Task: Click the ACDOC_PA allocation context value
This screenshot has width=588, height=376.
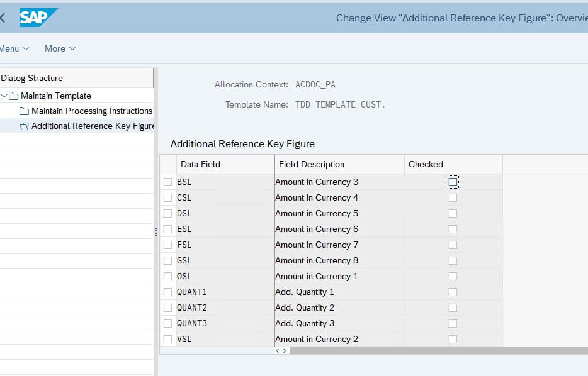Action: click(315, 85)
